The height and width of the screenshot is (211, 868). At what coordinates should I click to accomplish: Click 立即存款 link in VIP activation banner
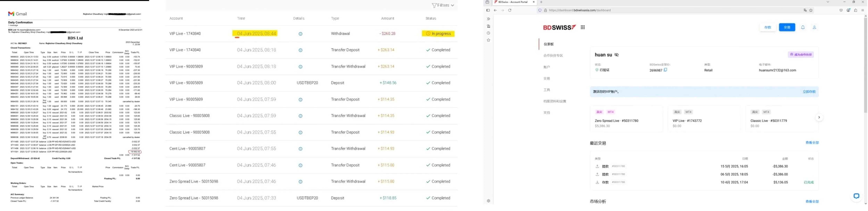tap(809, 92)
